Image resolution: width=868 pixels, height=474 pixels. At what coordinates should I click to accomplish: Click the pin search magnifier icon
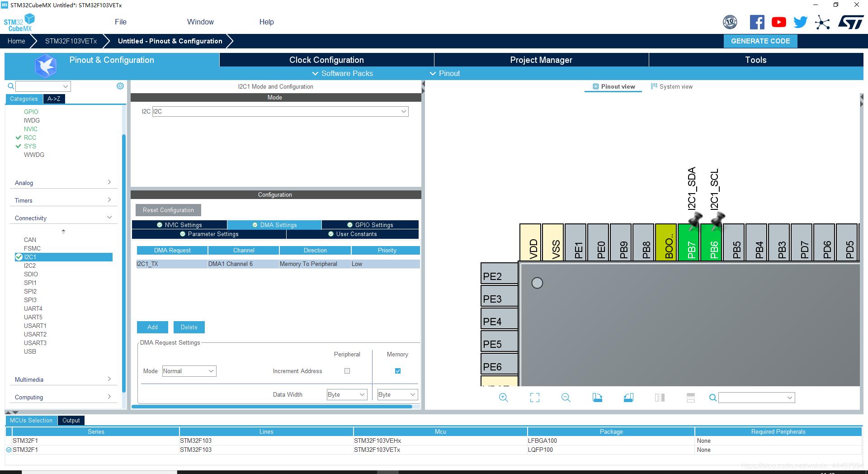(712, 398)
